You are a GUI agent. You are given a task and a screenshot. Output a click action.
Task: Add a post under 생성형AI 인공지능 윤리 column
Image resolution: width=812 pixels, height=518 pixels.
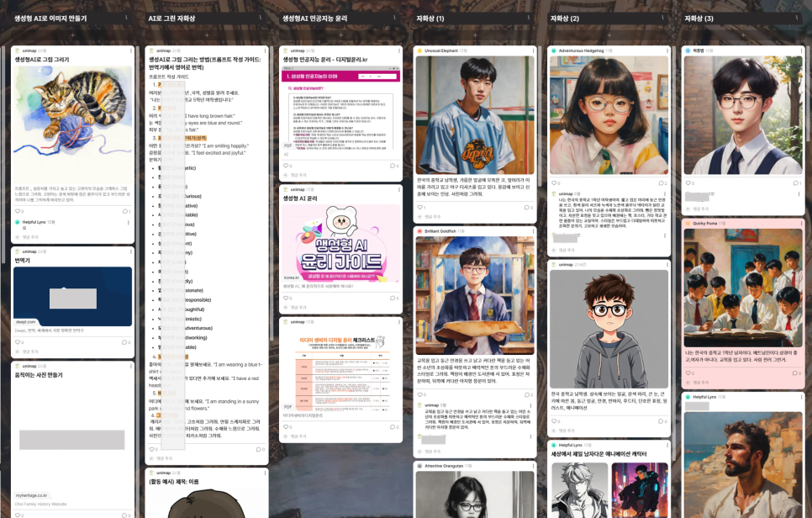tap(340, 35)
